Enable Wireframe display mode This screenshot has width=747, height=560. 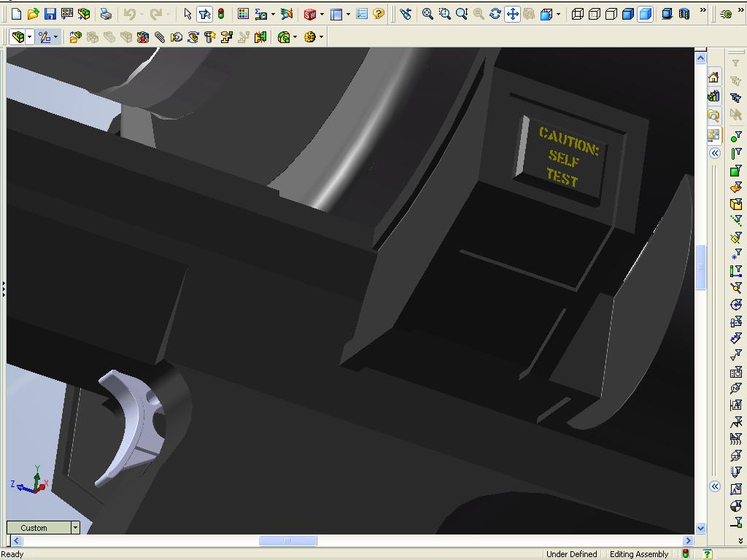click(x=578, y=14)
